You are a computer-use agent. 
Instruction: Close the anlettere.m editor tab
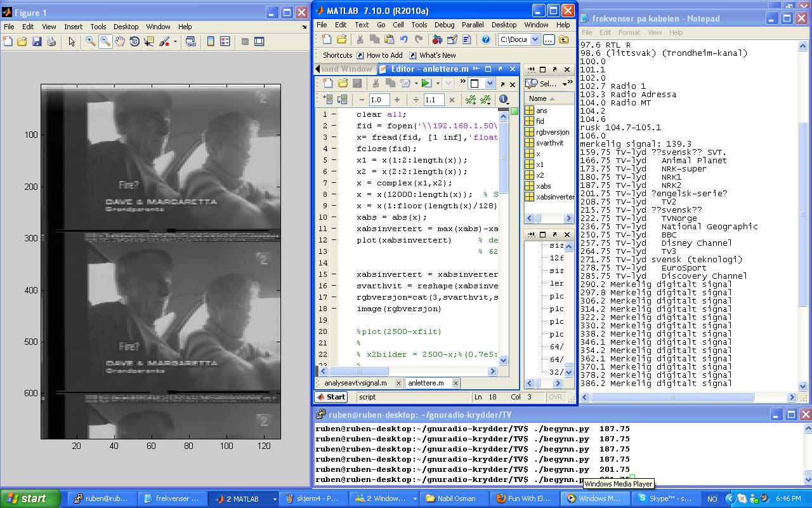coord(456,383)
